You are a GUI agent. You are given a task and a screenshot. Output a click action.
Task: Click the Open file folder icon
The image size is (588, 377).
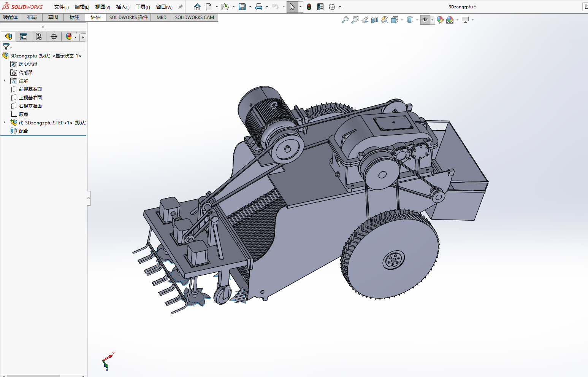tap(225, 7)
